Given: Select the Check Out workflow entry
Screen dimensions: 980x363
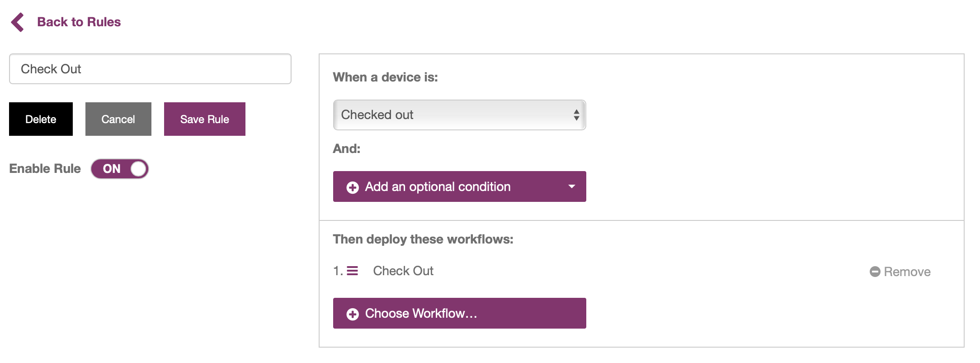Looking at the screenshot, I should [x=403, y=271].
